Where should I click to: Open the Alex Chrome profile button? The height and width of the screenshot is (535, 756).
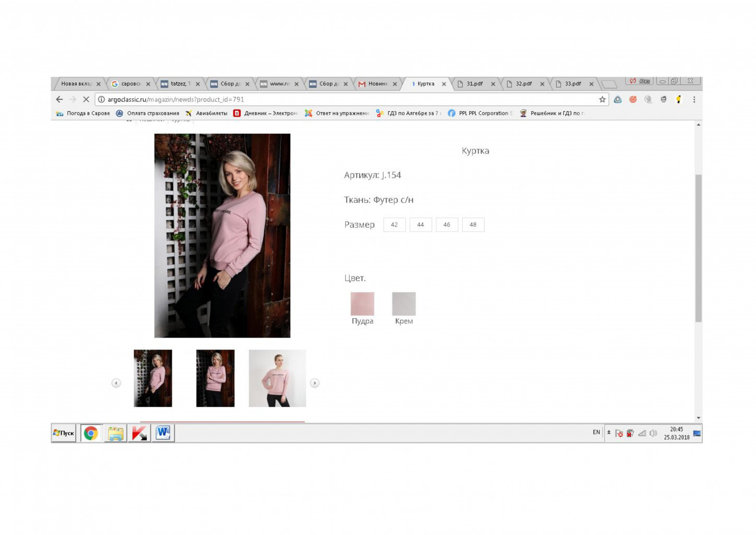[x=640, y=81]
